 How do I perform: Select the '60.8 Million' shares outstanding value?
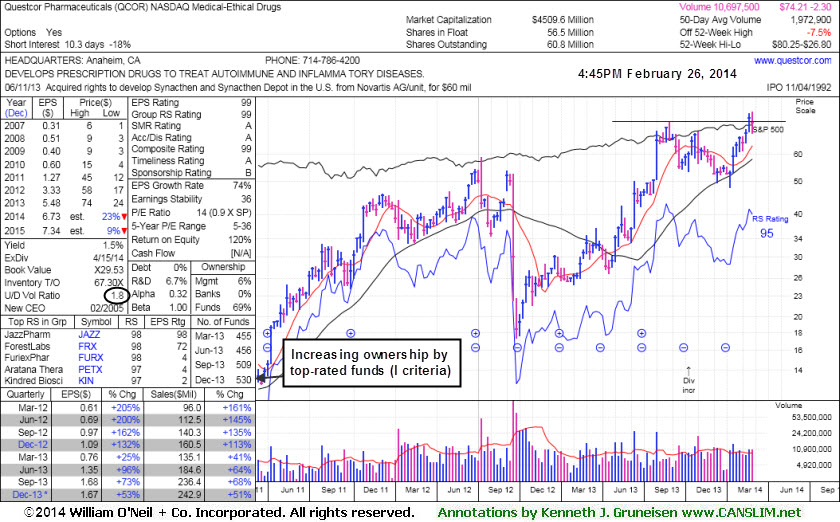(570, 44)
